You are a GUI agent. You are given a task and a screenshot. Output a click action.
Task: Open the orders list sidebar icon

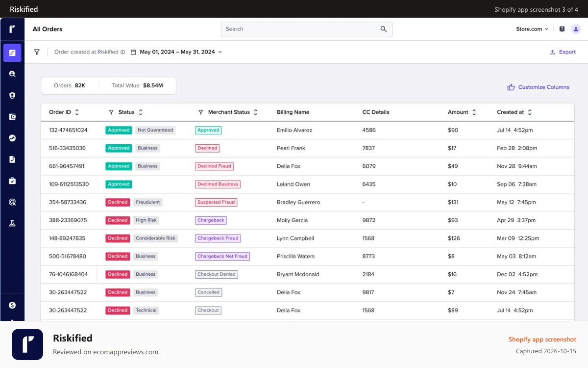coord(12,53)
